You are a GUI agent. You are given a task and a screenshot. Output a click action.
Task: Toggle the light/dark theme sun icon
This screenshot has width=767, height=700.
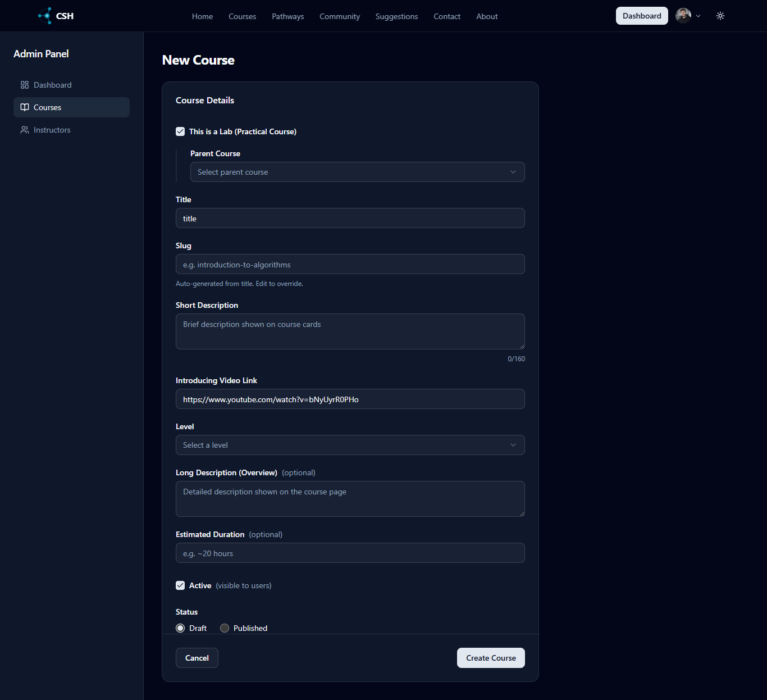coord(720,16)
